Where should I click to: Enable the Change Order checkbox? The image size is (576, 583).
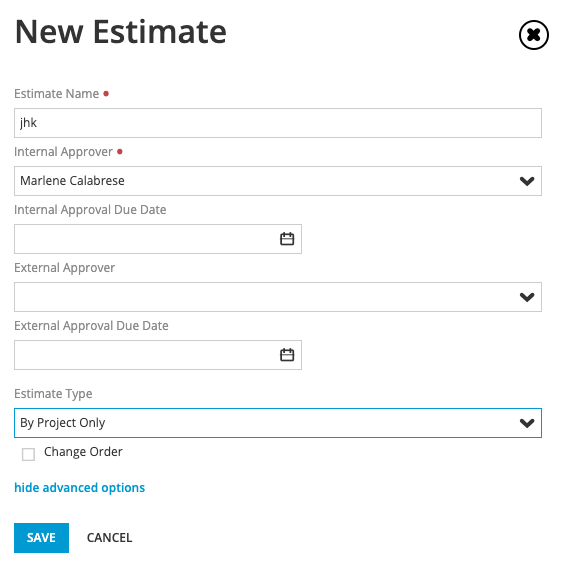click(28, 454)
